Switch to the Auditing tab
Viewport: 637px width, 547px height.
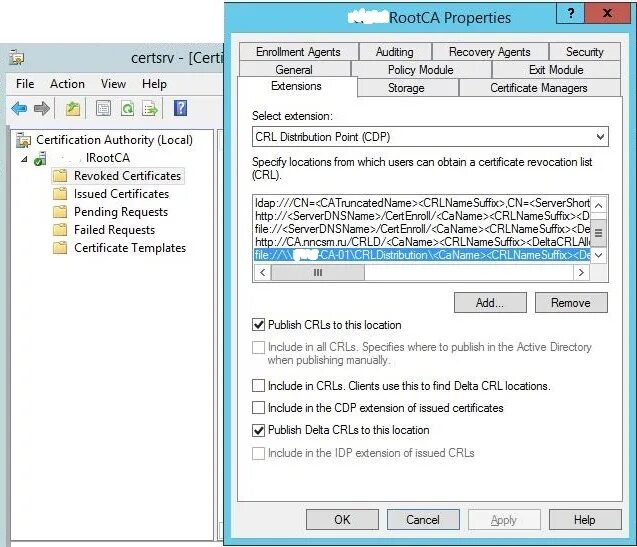coord(395,52)
